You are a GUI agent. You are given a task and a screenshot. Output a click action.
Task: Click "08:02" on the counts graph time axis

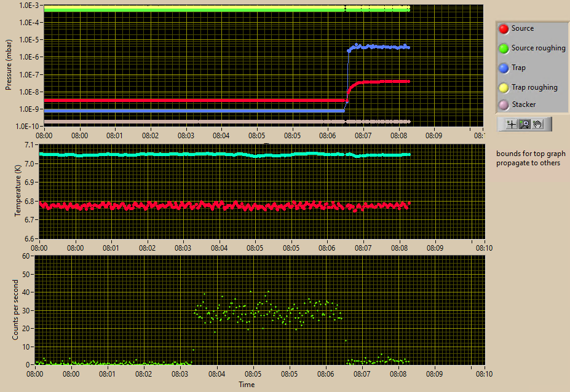click(x=144, y=374)
